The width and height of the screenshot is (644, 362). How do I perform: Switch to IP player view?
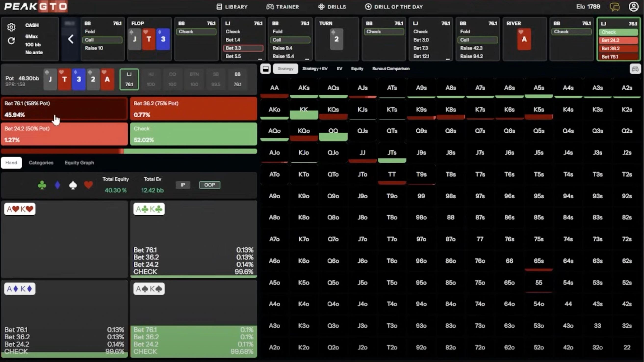[183, 185]
